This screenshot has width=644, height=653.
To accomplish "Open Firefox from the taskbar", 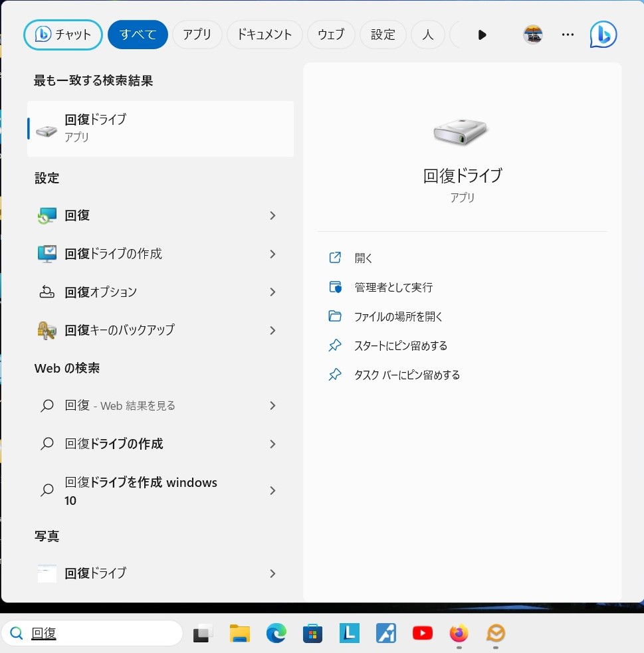I will (x=459, y=634).
